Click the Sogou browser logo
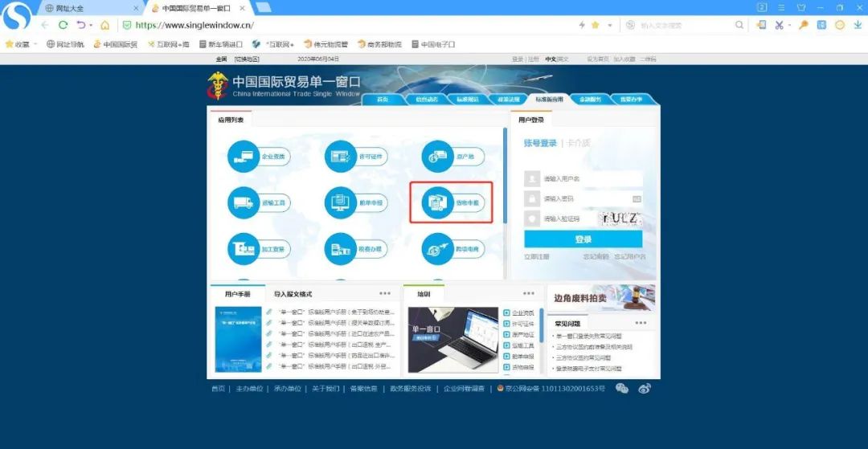Screen dimensions: 868x449 [x=17, y=16]
